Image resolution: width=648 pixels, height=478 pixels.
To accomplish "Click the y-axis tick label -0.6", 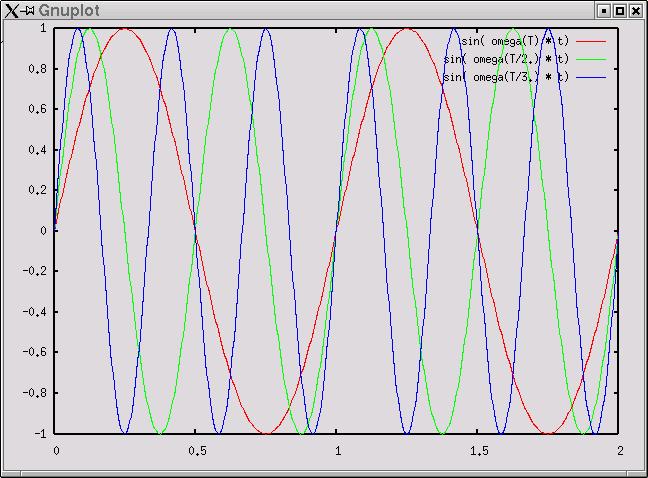I will click(x=34, y=353).
